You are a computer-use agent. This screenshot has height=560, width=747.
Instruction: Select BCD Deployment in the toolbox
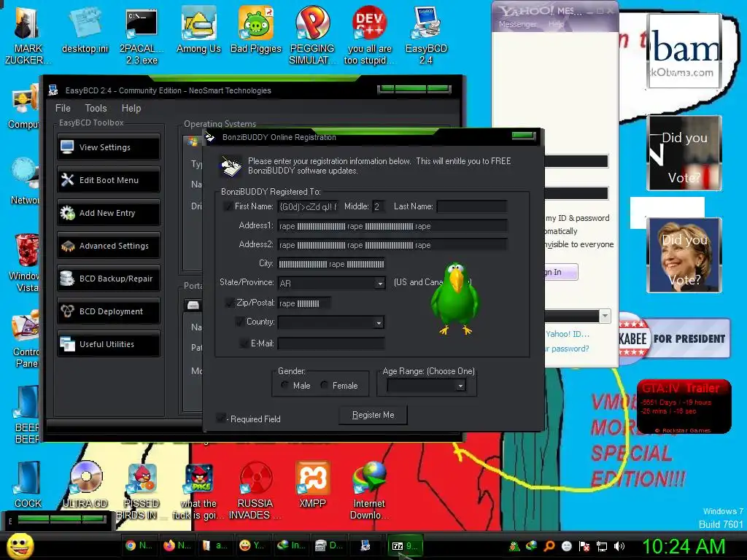point(109,311)
